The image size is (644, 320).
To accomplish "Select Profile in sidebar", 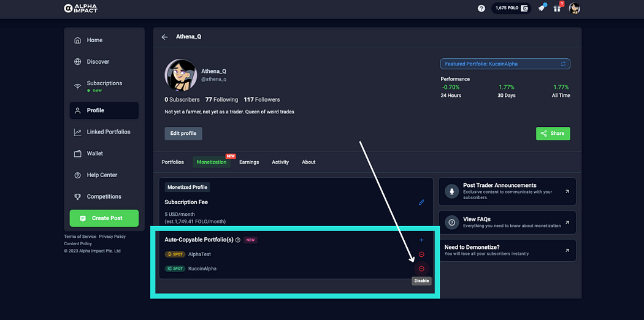I will click(104, 110).
